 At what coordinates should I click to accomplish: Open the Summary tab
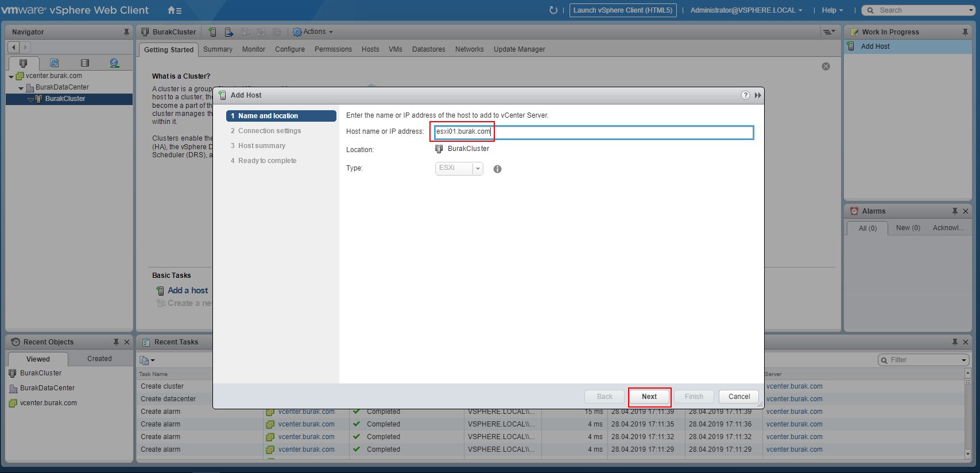(x=218, y=49)
